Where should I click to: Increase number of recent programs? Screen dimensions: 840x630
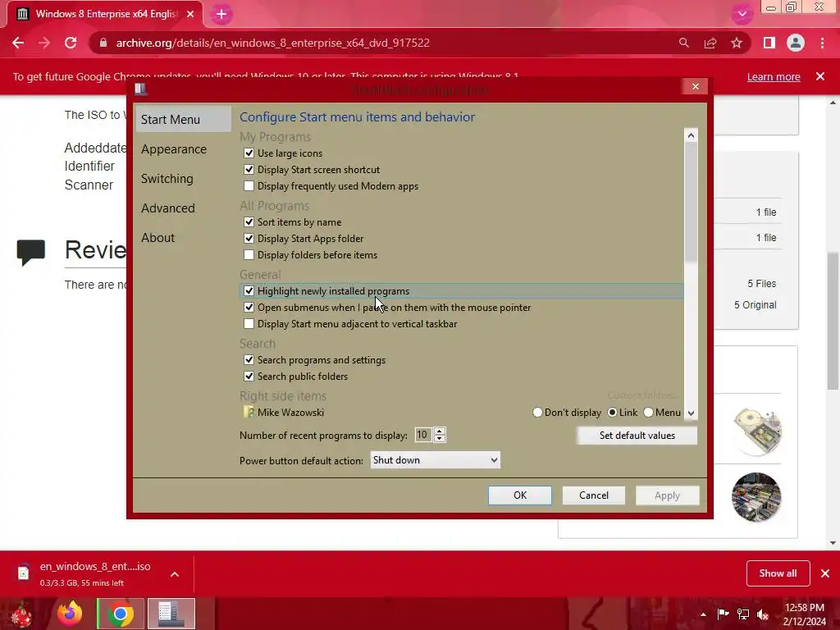[440, 431]
